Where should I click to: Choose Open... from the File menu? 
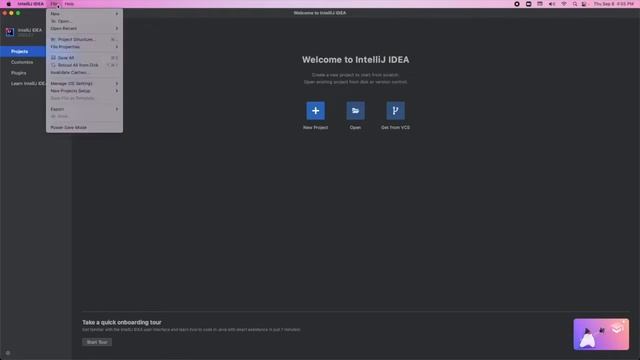click(x=84, y=21)
